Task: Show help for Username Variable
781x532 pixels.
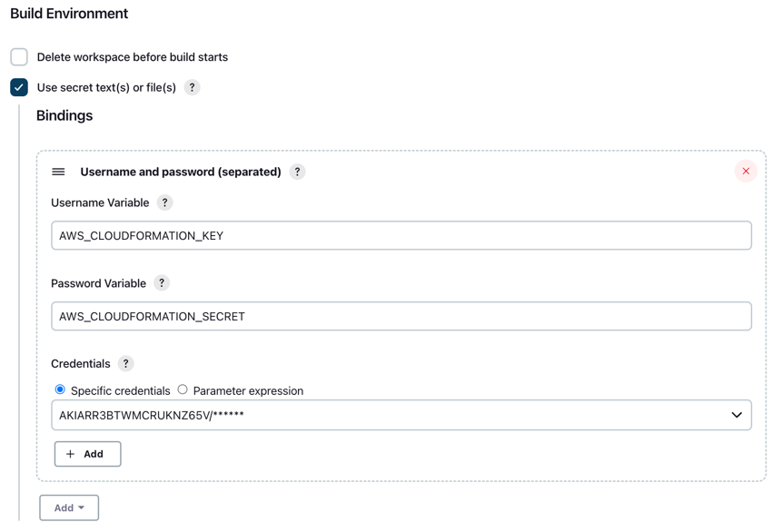Action: click(x=165, y=202)
